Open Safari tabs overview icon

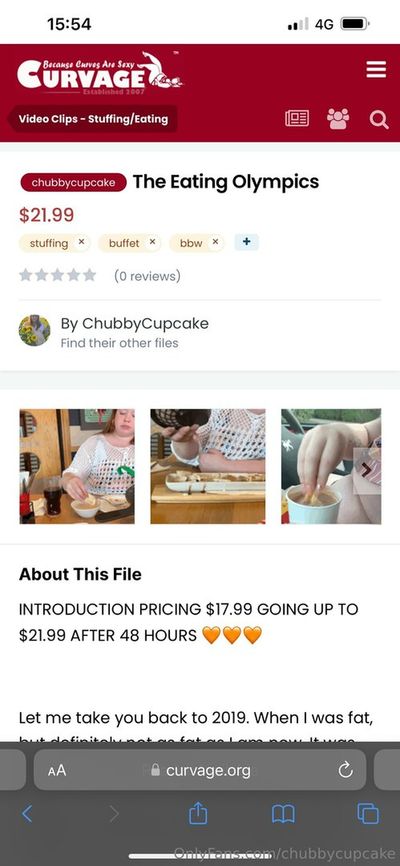coord(368,814)
